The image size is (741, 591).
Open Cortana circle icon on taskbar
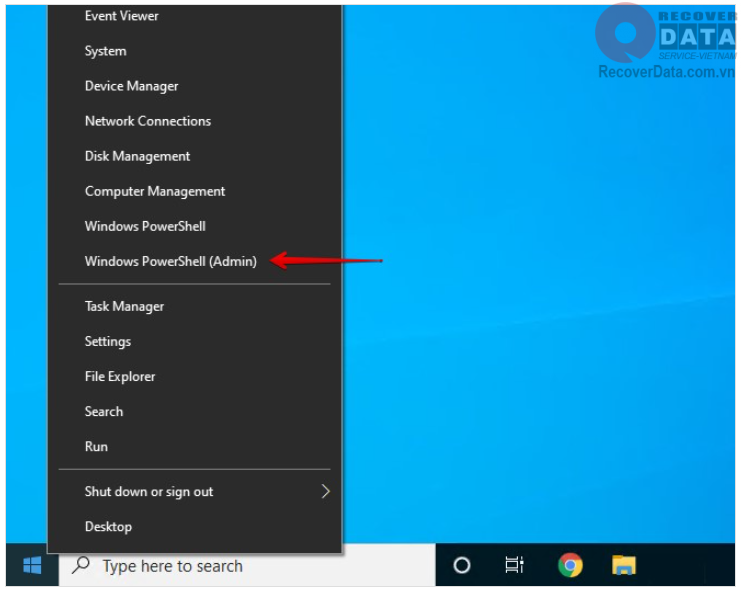[x=462, y=565]
